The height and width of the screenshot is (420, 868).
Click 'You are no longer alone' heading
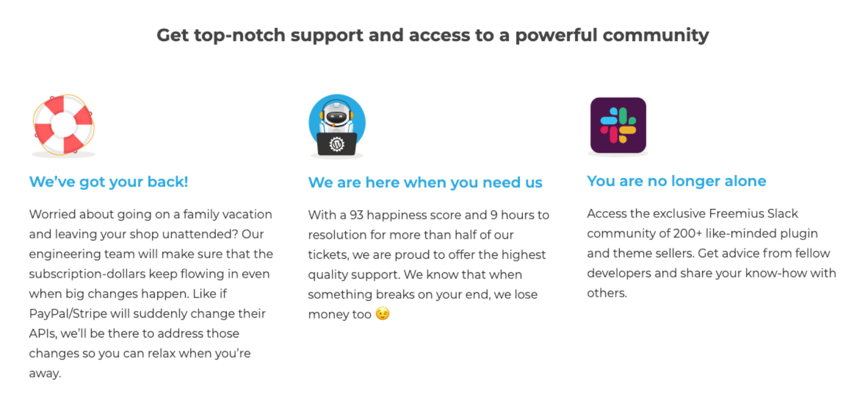click(x=677, y=181)
